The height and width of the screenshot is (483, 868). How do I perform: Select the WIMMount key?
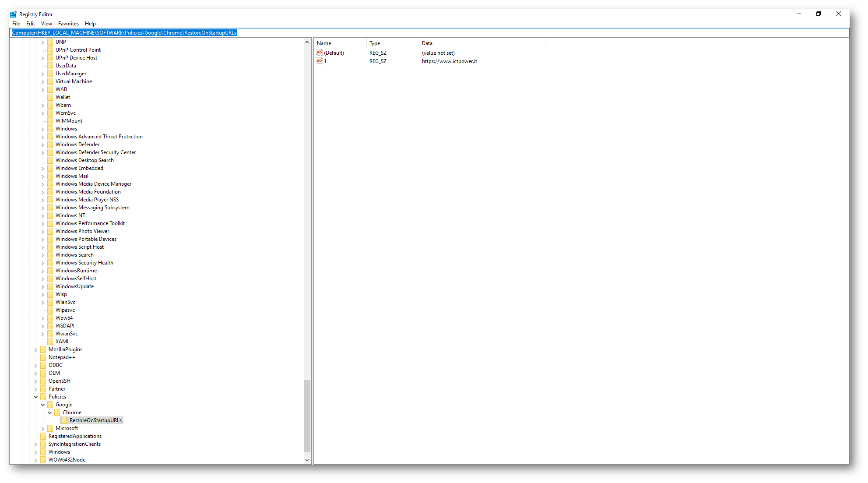coord(69,121)
